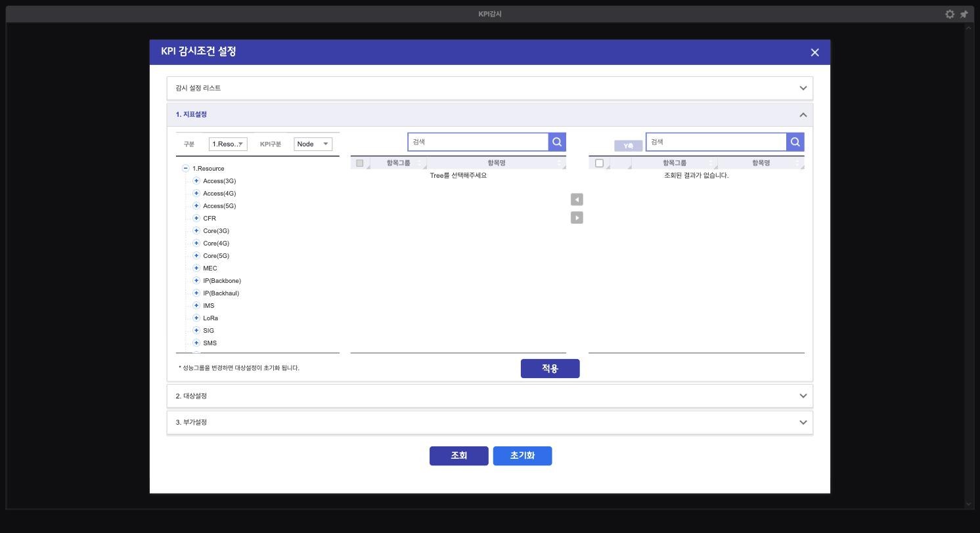Click right search magnifier button

pos(795,142)
